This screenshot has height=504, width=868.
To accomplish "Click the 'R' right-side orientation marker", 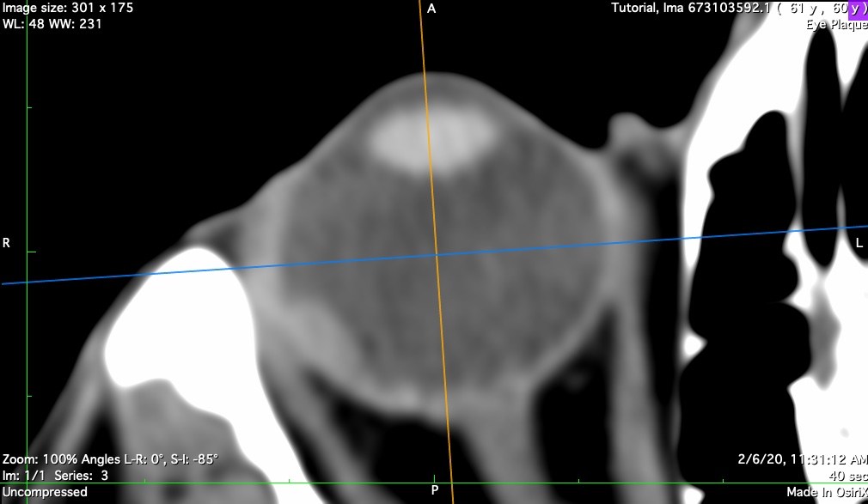I will pos(7,243).
